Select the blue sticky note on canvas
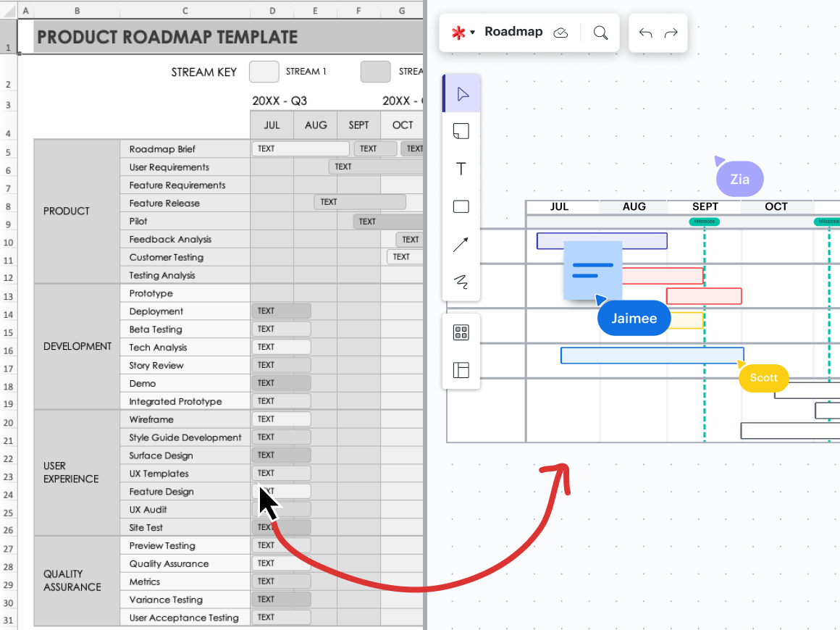The image size is (840, 630). 592,269
